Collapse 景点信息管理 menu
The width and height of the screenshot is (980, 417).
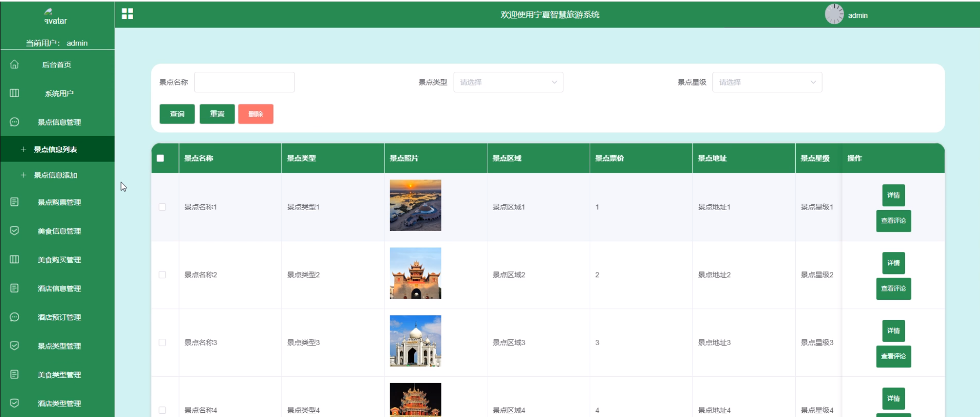click(x=57, y=122)
